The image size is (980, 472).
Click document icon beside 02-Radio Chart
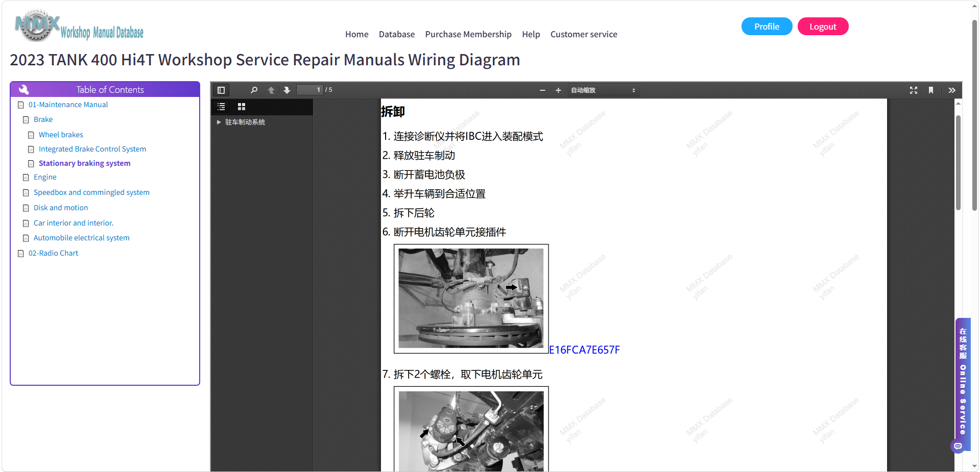21,254
